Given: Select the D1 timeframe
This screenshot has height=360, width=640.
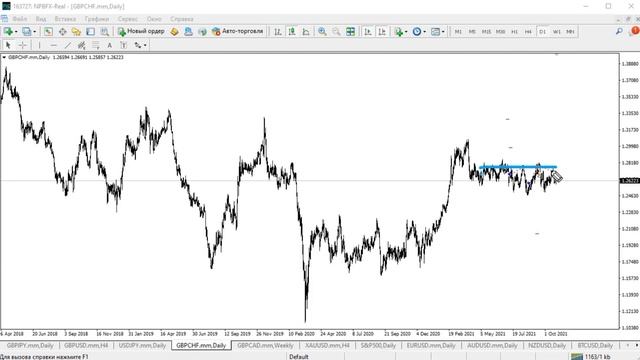Looking at the screenshot, I should (542, 31).
